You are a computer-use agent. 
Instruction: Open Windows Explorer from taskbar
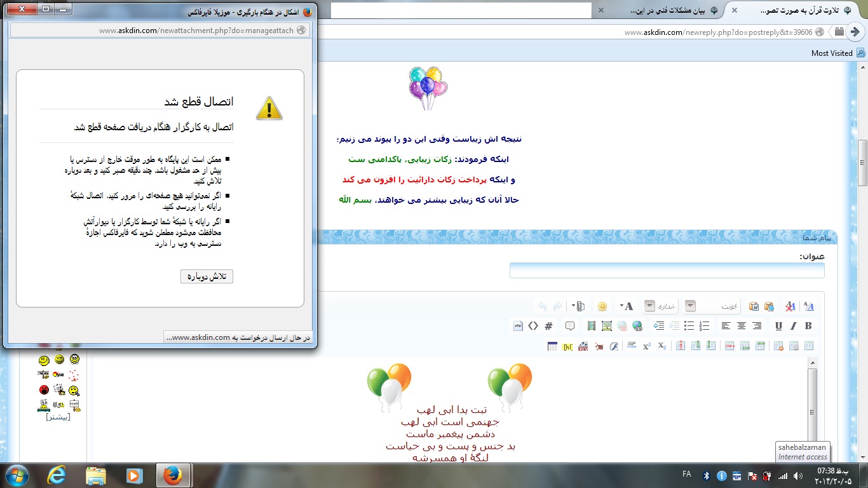pos(96,475)
